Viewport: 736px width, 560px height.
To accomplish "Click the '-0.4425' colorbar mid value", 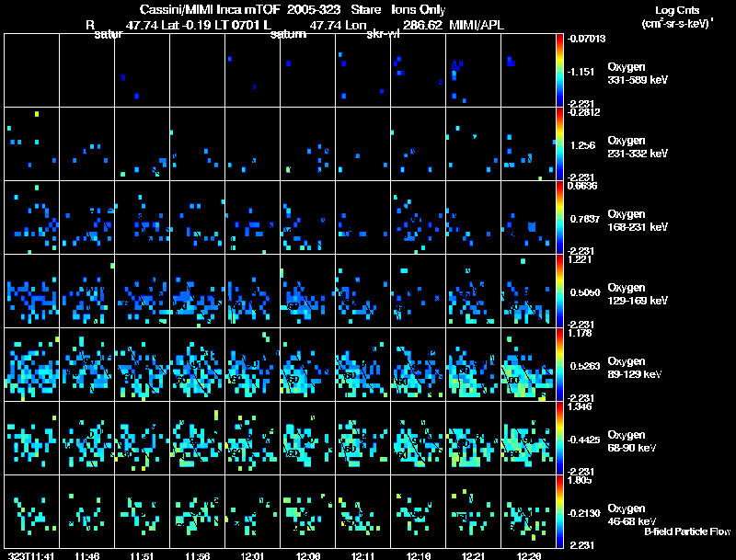I will (x=584, y=440).
